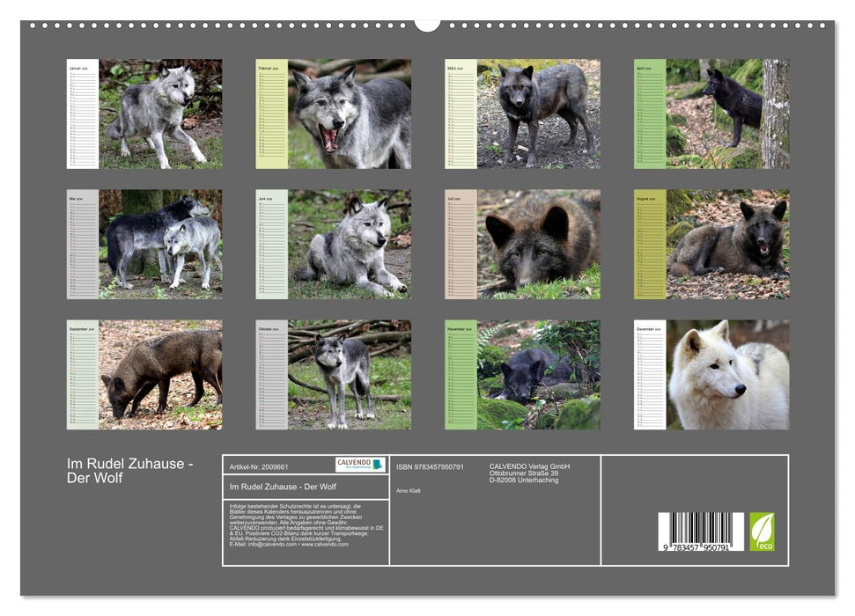The image size is (855, 616).
Task: Click the Artikel-Nr. 2009661 field
Action: pyautogui.click(x=260, y=467)
